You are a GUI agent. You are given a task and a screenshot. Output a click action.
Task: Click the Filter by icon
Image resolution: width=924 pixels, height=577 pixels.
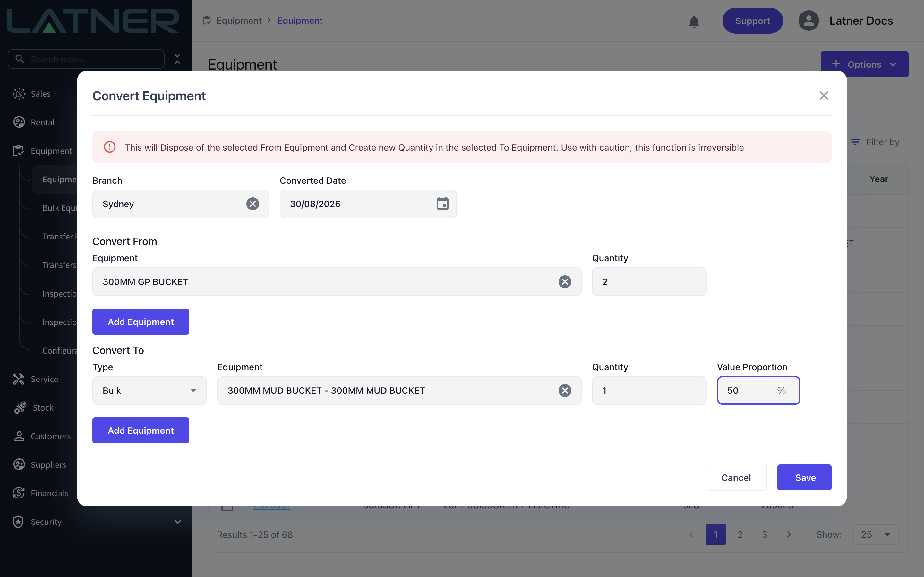click(855, 142)
